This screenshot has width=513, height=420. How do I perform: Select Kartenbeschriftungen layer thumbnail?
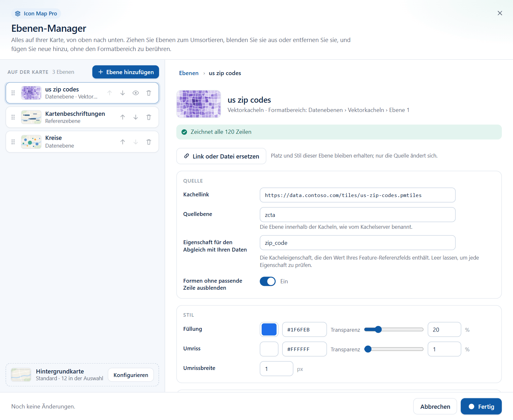point(31,117)
